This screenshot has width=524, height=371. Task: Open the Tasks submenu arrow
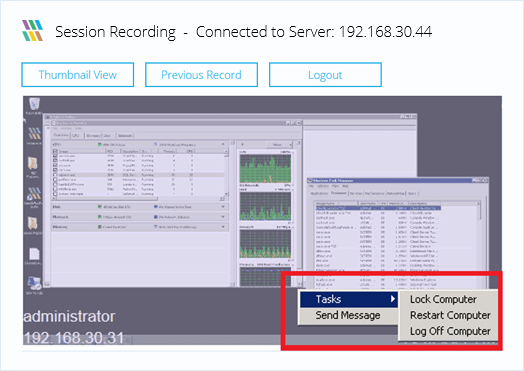(x=393, y=299)
